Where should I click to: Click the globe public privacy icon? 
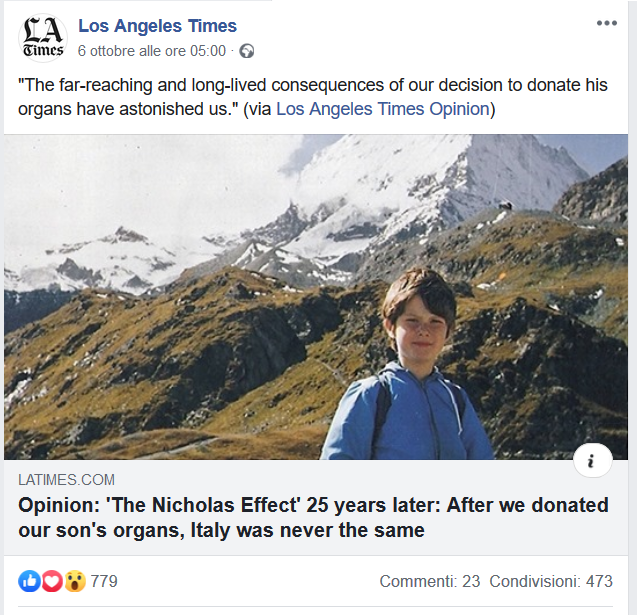click(247, 50)
